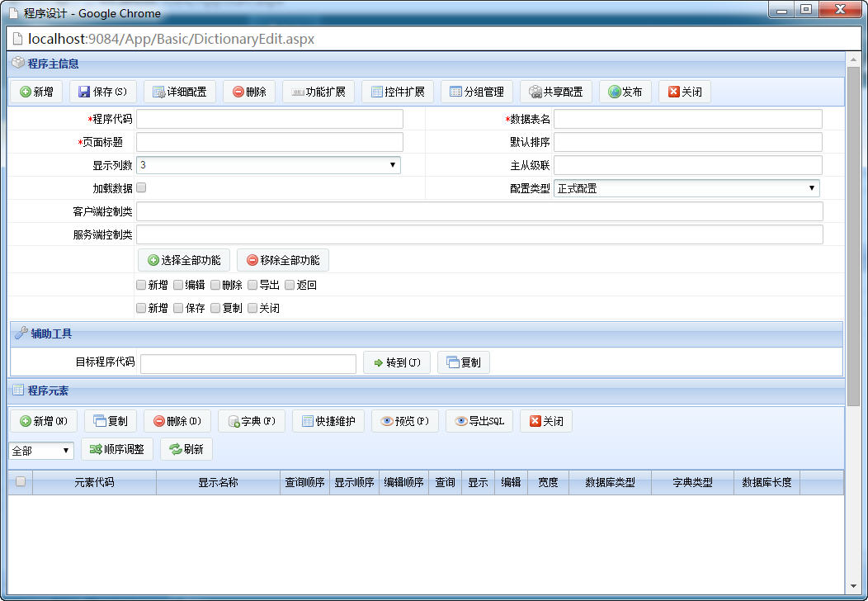Click the 显示名称 column header
This screenshot has width=868, height=601.
[x=218, y=482]
